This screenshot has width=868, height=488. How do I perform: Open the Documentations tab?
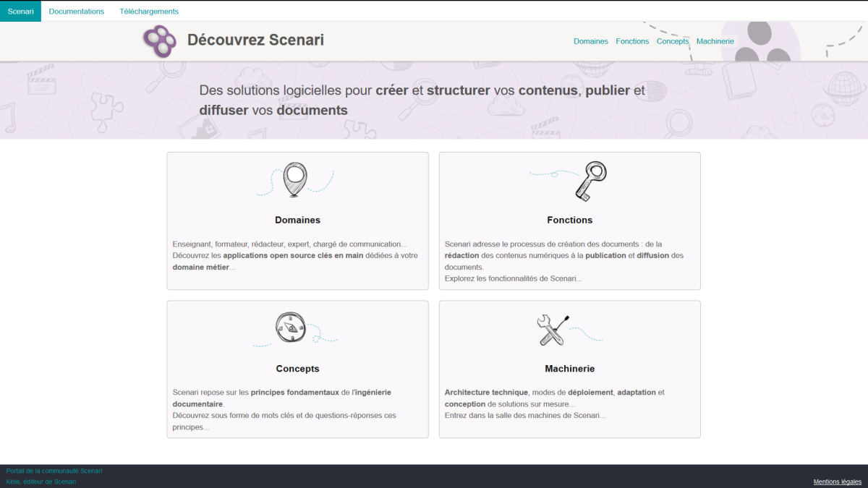77,11
